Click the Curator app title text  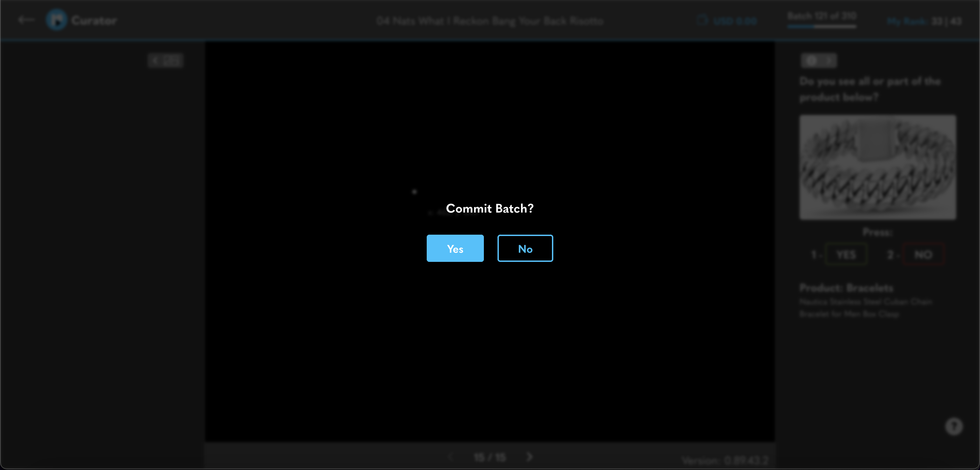pos(94,20)
